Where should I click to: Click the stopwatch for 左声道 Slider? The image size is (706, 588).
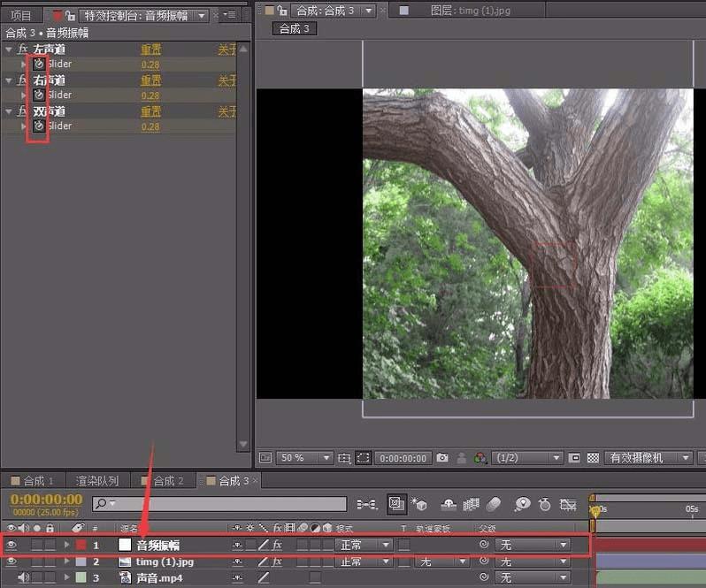pyautogui.click(x=38, y=64)
